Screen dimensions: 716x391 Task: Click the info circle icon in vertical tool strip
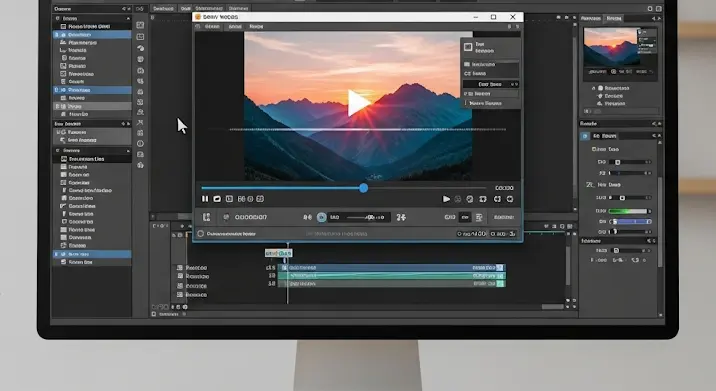[x=140, y=143]
